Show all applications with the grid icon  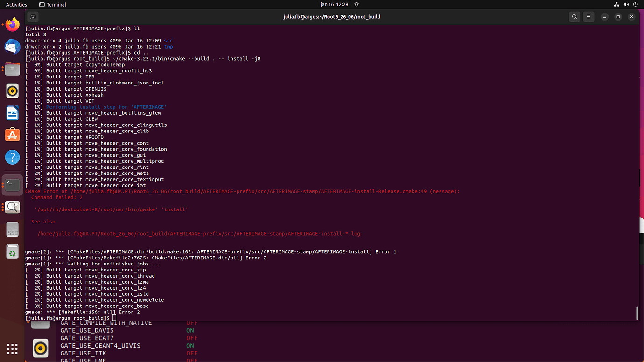coord(12,348)
